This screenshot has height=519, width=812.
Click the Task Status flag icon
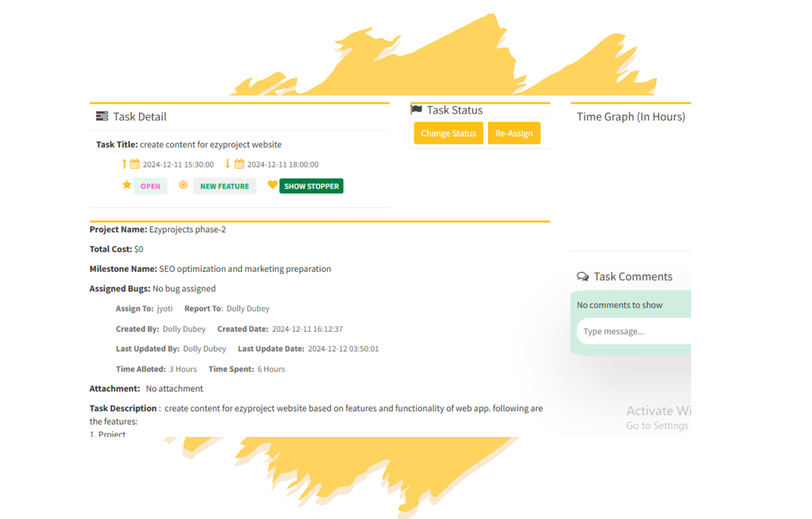[416, 110]
